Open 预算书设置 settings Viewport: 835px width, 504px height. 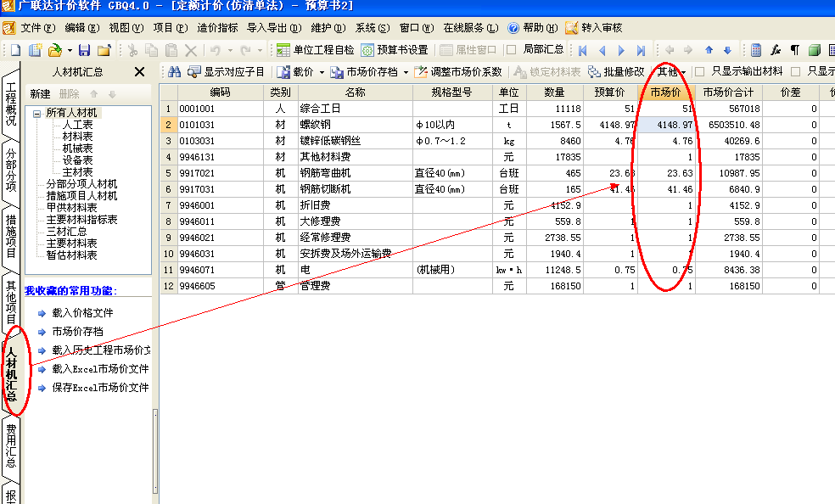[395, 49]
